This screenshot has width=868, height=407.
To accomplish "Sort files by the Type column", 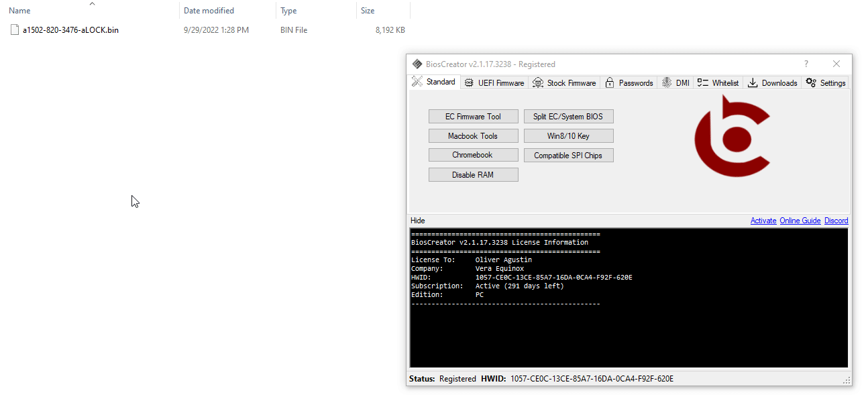I will click(316, 11).
